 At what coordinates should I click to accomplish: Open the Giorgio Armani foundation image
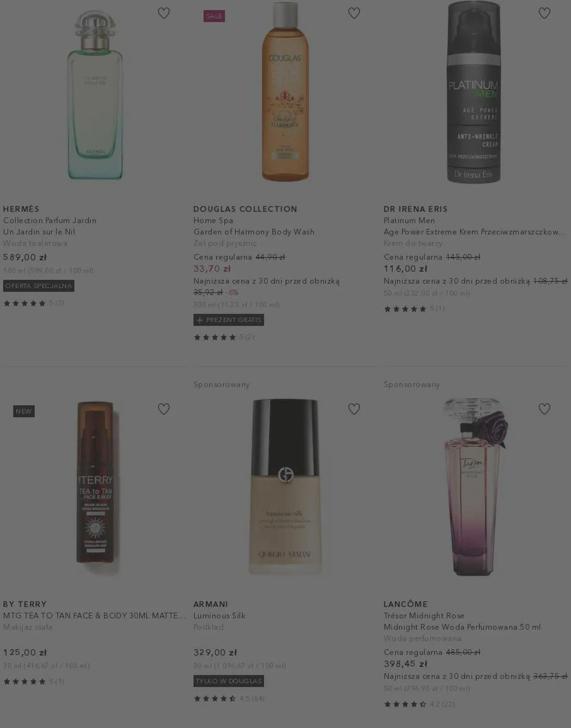(x=285, y=487)
